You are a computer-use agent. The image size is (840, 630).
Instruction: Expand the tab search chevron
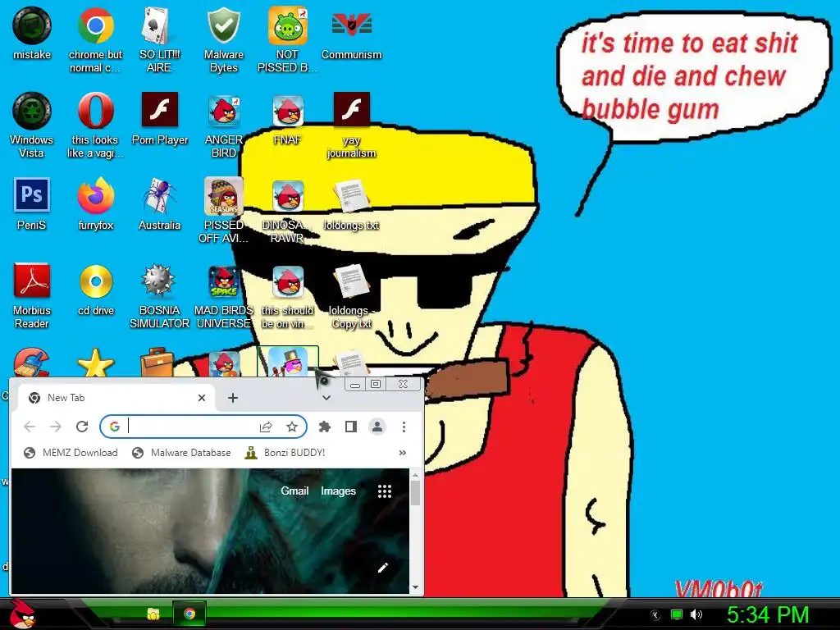[x=326, y=398]
